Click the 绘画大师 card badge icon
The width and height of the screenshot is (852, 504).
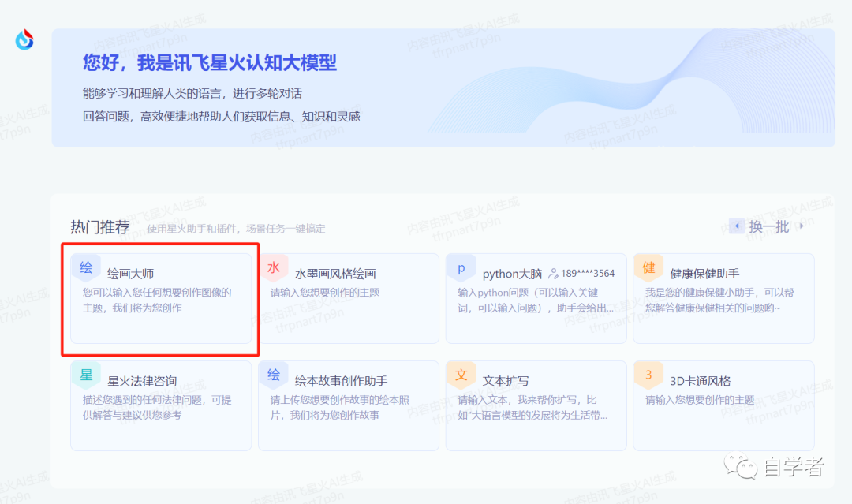tap(86, 267)
